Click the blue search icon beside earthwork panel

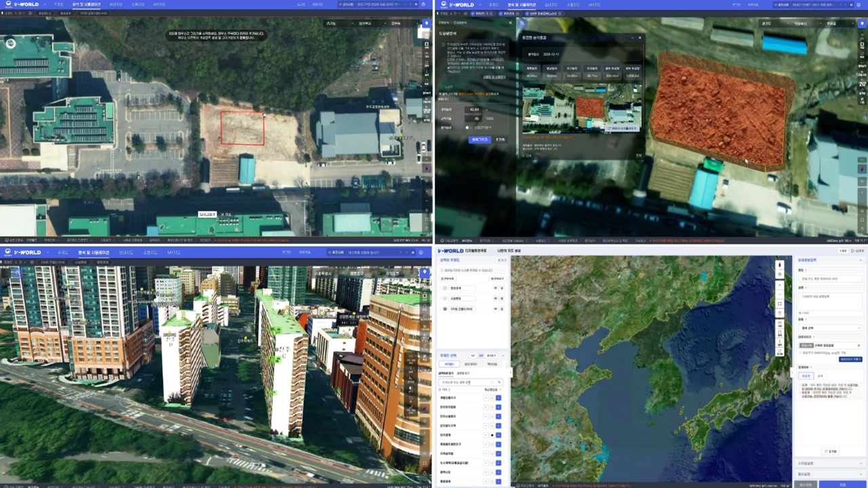pos(521,23)
